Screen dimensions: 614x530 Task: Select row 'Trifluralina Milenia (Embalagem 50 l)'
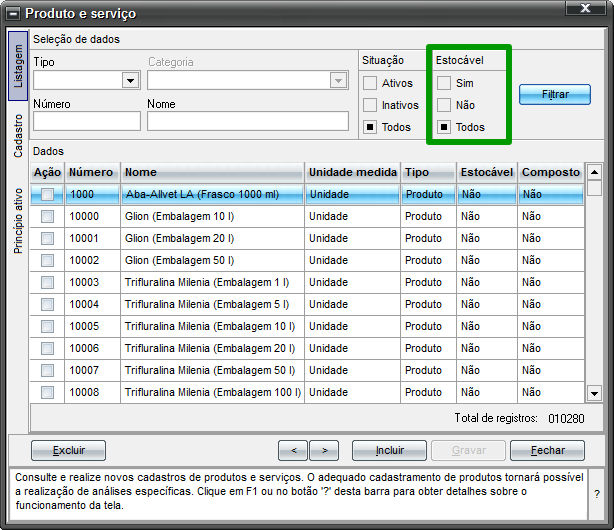tap(307, 370)
